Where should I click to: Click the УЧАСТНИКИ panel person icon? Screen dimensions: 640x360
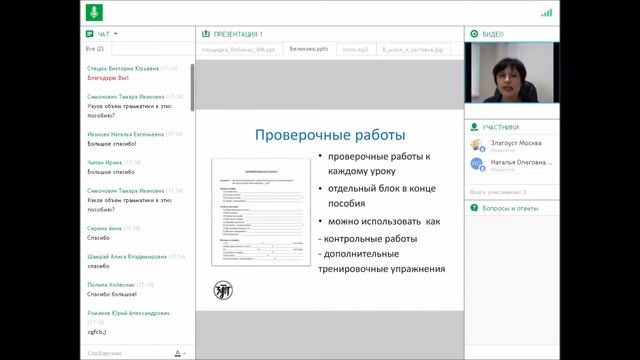(x=474, y=127)
